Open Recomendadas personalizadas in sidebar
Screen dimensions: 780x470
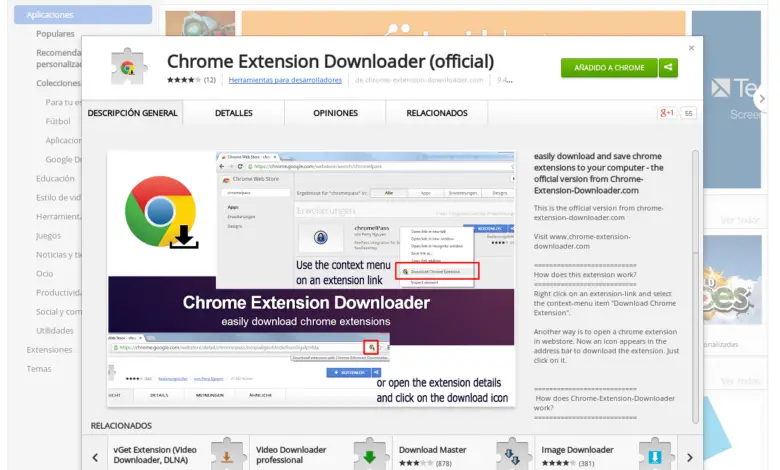59,58
